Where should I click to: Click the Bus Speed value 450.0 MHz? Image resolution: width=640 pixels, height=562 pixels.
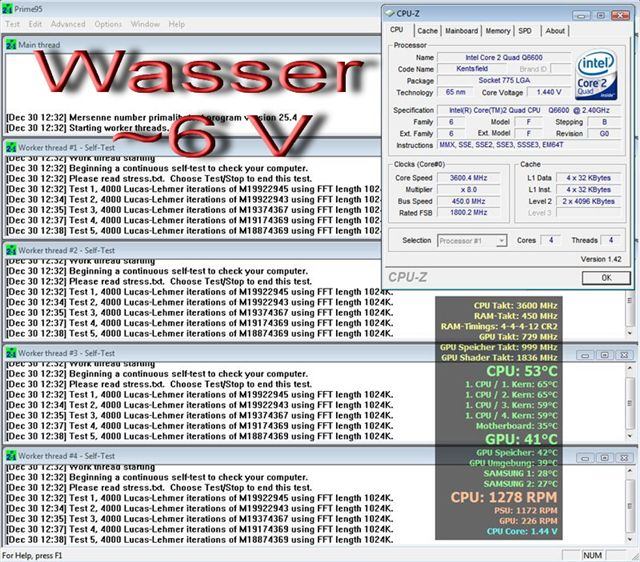[x=468, y=201]
